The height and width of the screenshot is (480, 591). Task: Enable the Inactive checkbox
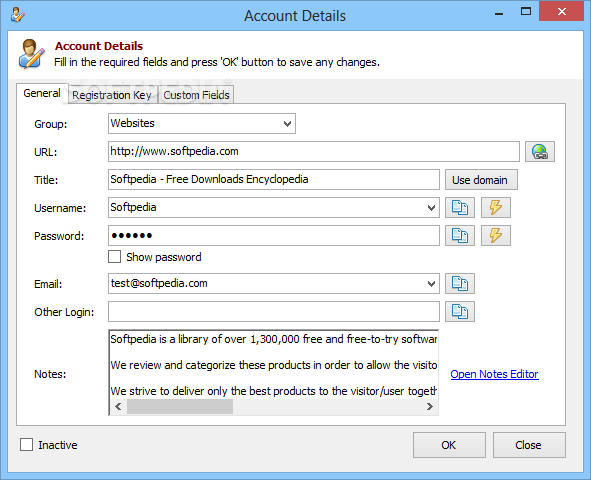(x=26, y=445)
